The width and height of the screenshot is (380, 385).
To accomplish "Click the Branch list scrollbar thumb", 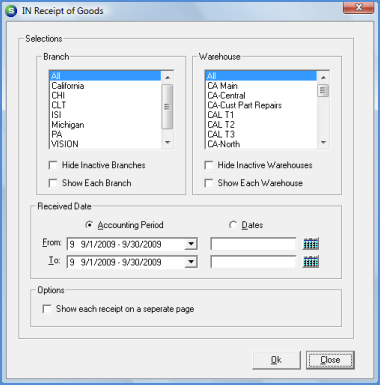I will pyautogui.click(x=167, y=106).
